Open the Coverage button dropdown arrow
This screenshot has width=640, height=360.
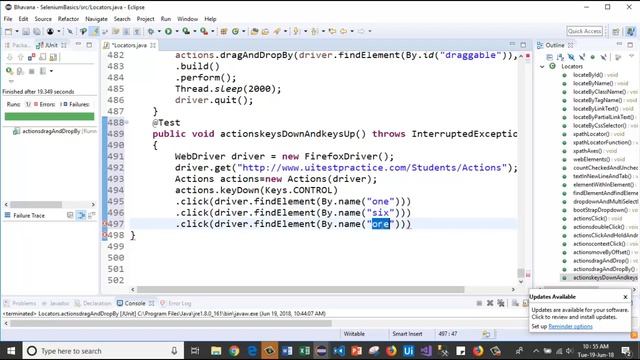(x=194, y=31)
